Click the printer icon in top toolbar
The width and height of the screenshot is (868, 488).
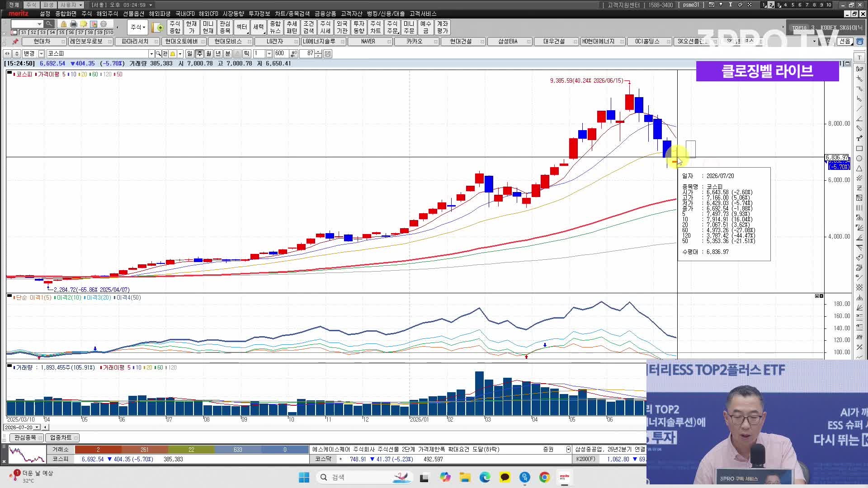[74, 24]
